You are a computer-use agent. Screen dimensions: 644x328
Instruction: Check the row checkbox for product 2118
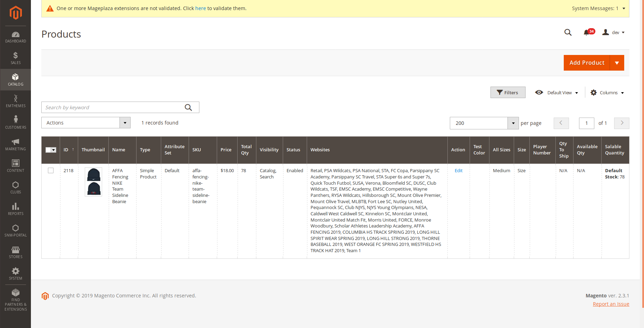coord(51,170)
